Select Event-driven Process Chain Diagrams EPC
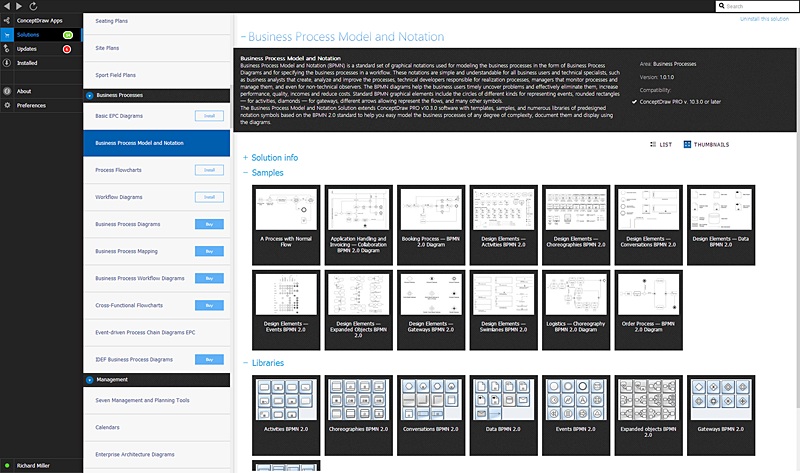The image size is (800, 473). pos(157,332)
